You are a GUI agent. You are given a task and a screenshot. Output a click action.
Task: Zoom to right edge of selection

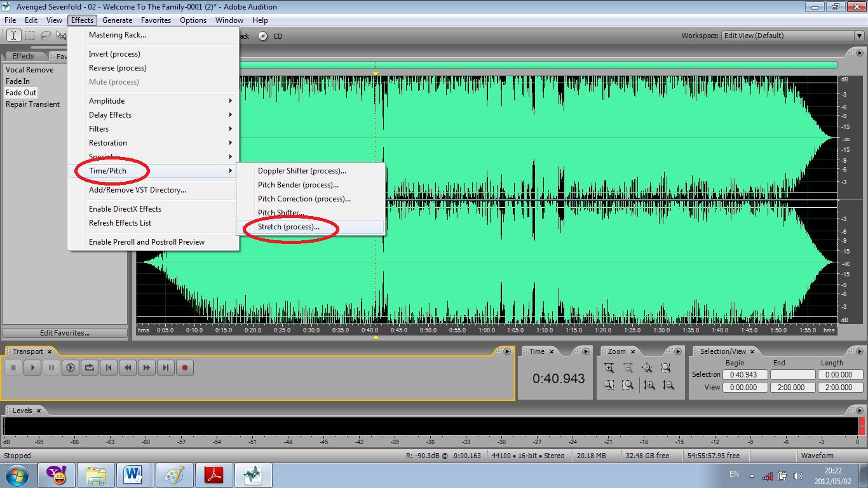click(628, 385)
